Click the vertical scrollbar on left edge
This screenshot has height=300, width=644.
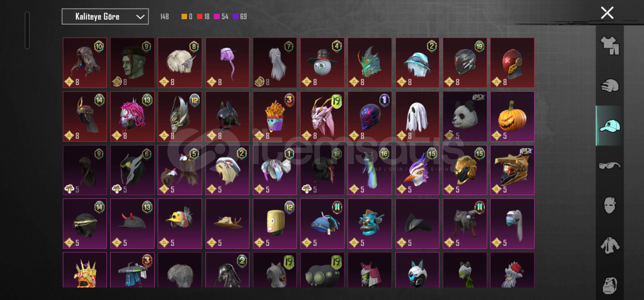coord(27,30)
